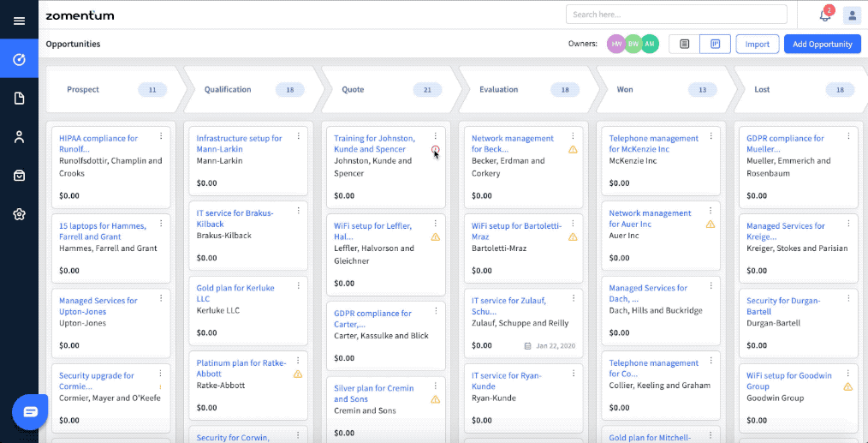The height and width of the screenshot is (443, 868).
Task: Switch to kanban board view
Action: 715,44
